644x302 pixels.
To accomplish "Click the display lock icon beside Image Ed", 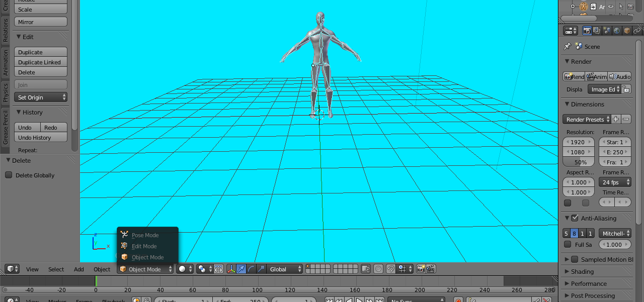I will (x=626, y=89).
